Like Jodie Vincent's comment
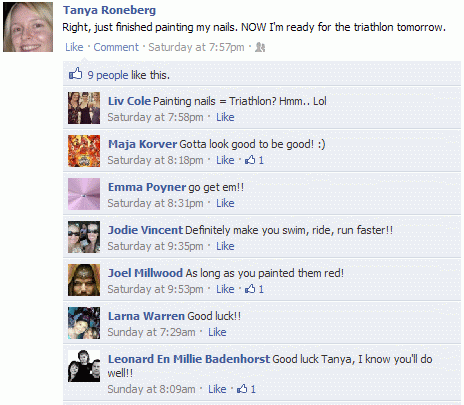 click(225, 246)
